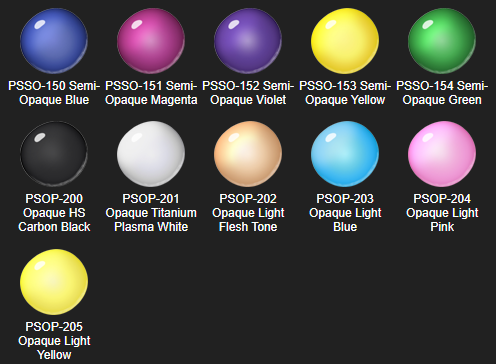Viewport: 496px width, 364px height.
Task: Select the Opaque HS Carbon Black sphere
Action: click(x=54, y=154)
